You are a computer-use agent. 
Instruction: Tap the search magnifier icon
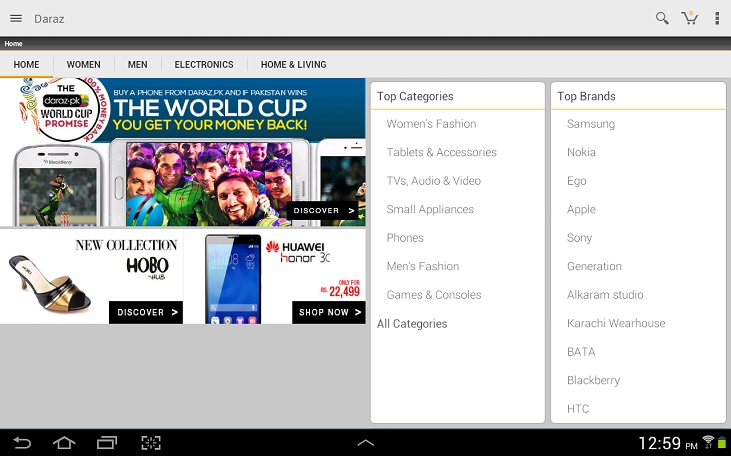click(x=661, y=18)
